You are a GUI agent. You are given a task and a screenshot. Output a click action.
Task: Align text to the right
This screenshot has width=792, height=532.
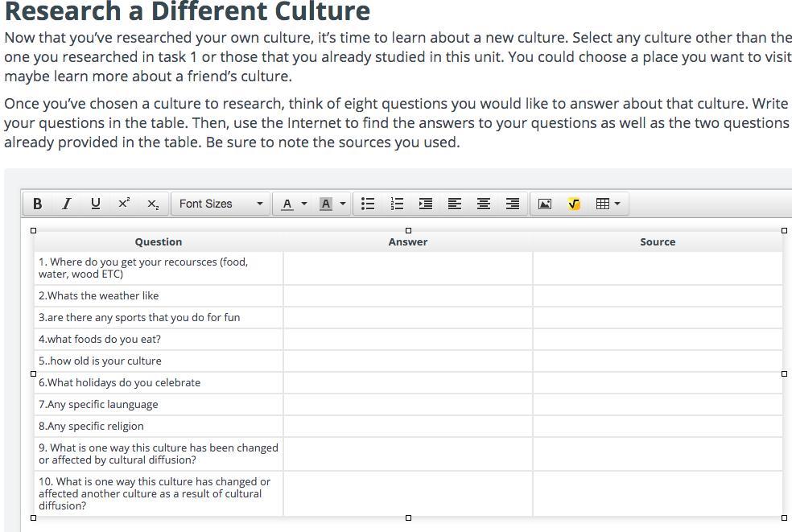pyautogui.click(x=513, y=204)
